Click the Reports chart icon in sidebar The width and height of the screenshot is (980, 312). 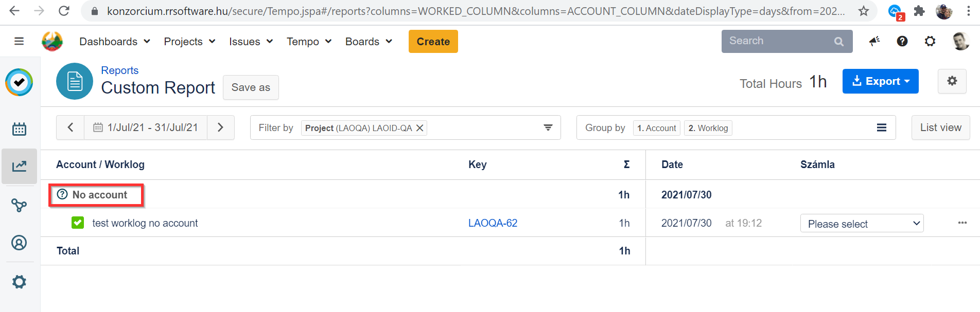pyautogui.click(x=19, y=166)
